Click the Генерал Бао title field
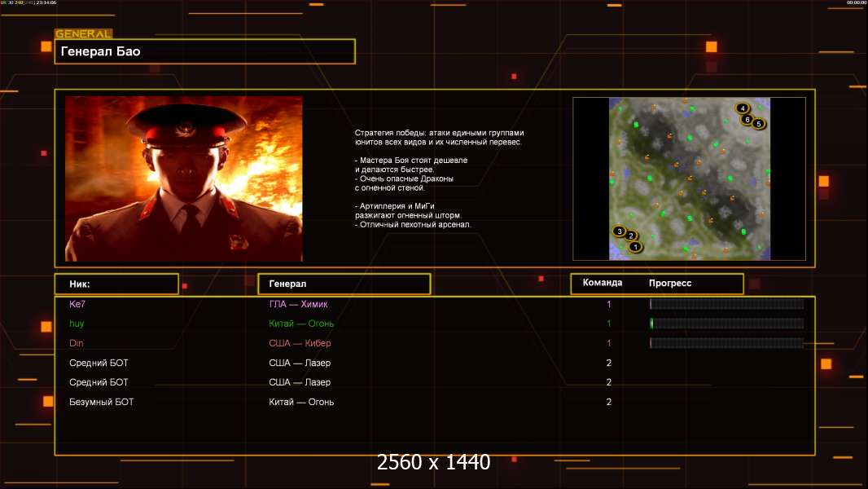This screenshot has width=868, height=489. 204,51
